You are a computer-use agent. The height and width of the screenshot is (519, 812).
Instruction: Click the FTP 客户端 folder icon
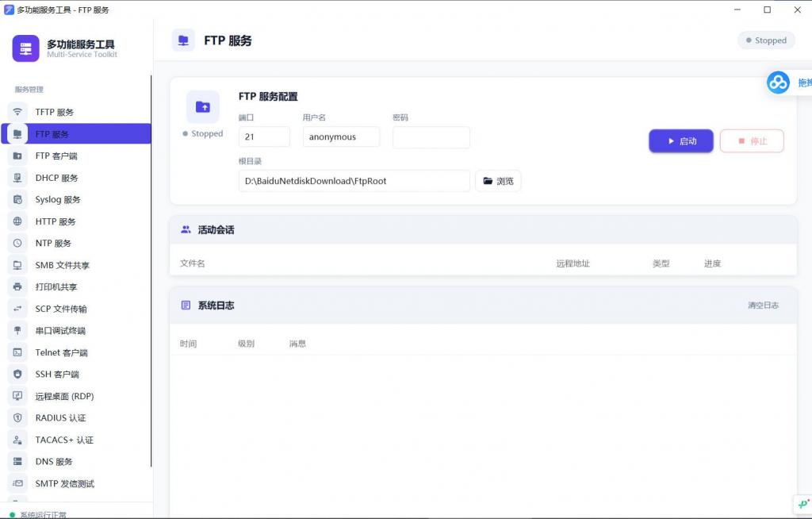[17, 156]
